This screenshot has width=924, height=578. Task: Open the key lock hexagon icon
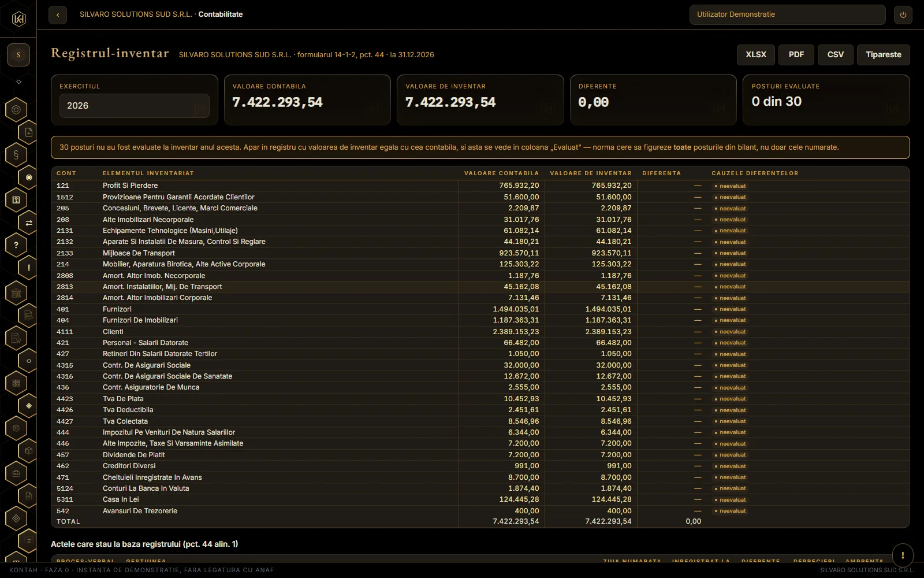pos(16,200)
